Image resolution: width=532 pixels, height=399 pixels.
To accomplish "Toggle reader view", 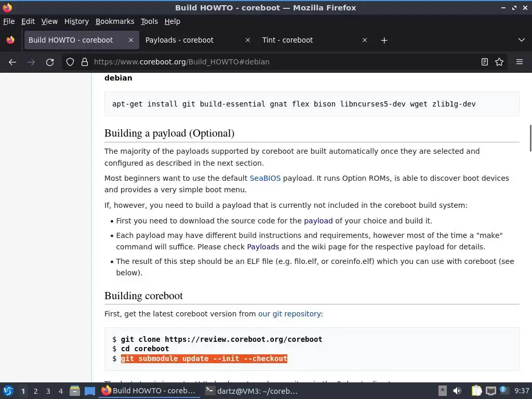I will click(485, 62).
